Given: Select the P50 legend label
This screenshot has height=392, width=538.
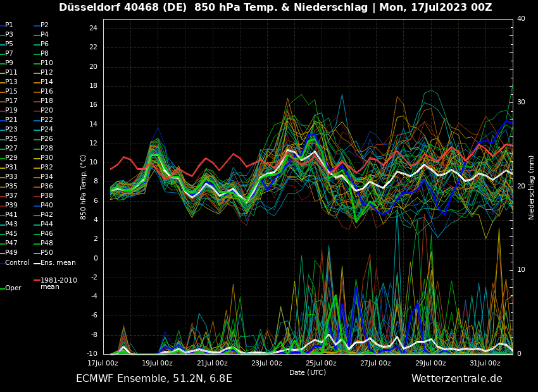Looking at the screenshot, I should point(47,253).
